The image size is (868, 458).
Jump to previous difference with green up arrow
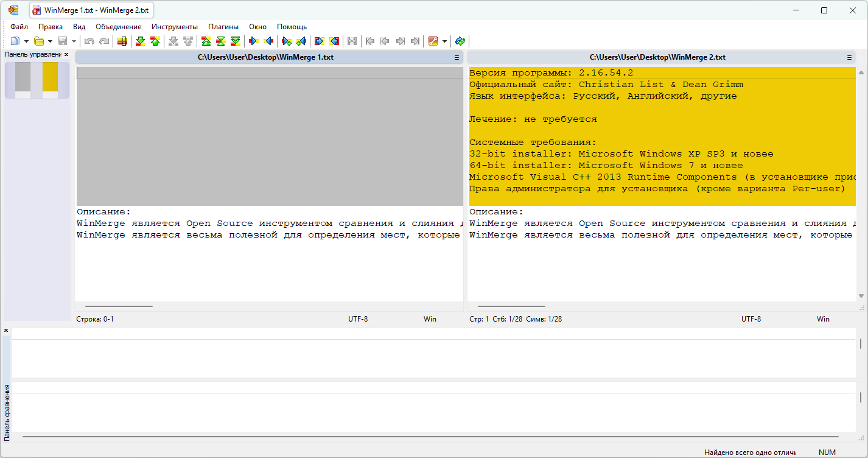(155, 41)
